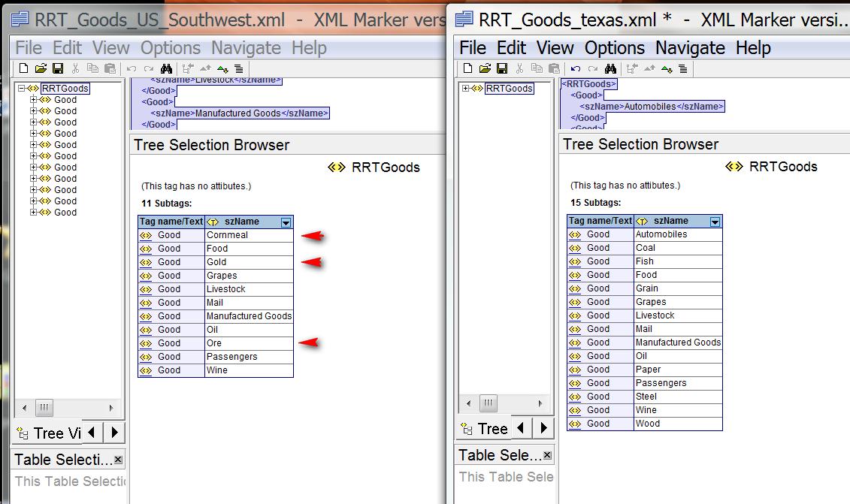Collapse RRTGoods root node in Southwest tree
The image size is (850, 504).
coord(22,89)
